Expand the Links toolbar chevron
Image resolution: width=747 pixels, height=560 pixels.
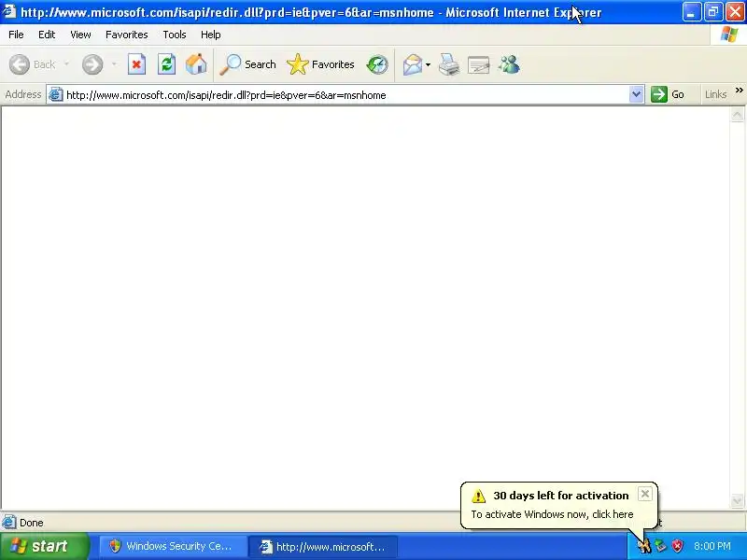pos(739,91)
